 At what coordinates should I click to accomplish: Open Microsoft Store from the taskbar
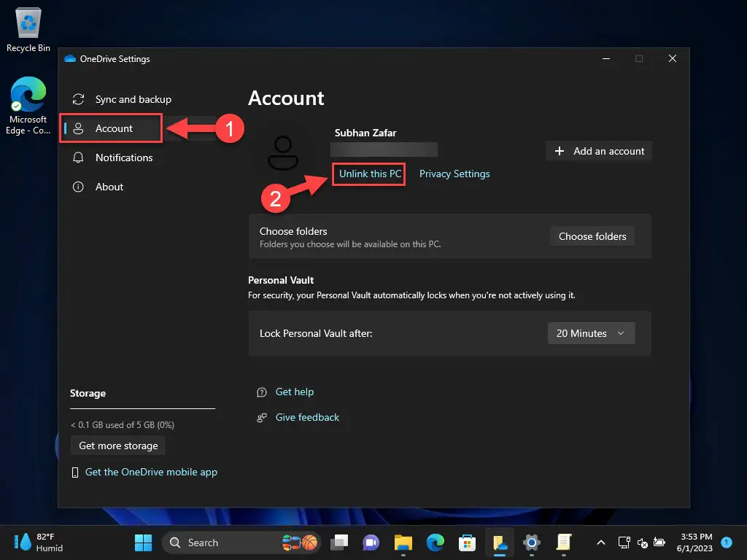467,542
